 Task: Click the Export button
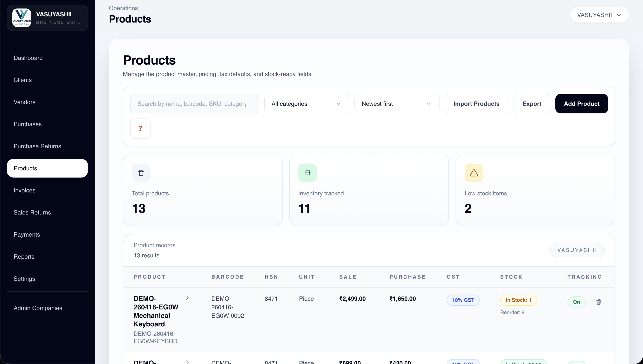[x=532, y=103]
